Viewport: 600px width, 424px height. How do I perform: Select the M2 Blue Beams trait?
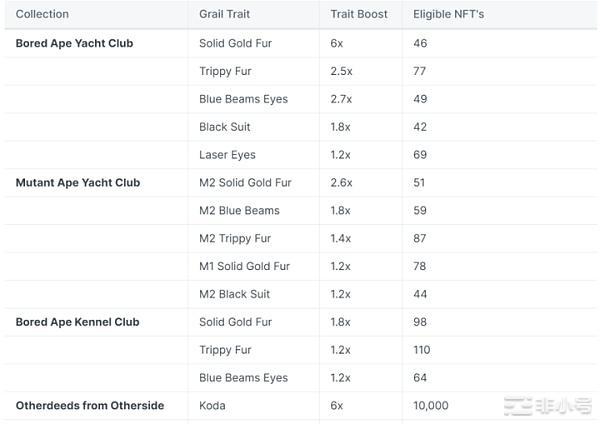[x=239, y=211]
